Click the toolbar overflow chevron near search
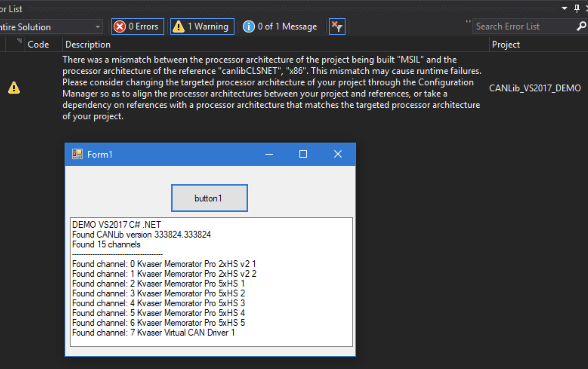The image size is (588, 369). [468, 22]
